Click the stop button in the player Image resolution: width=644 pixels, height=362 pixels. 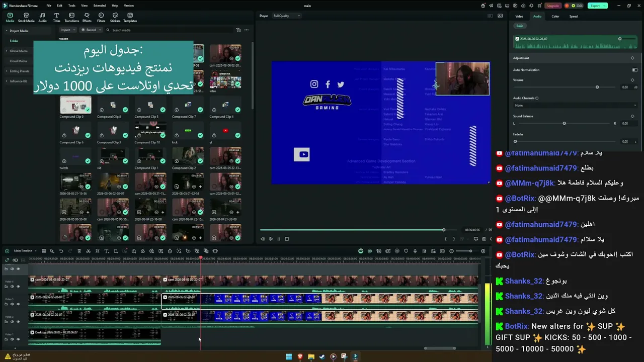tap(287, 239)
